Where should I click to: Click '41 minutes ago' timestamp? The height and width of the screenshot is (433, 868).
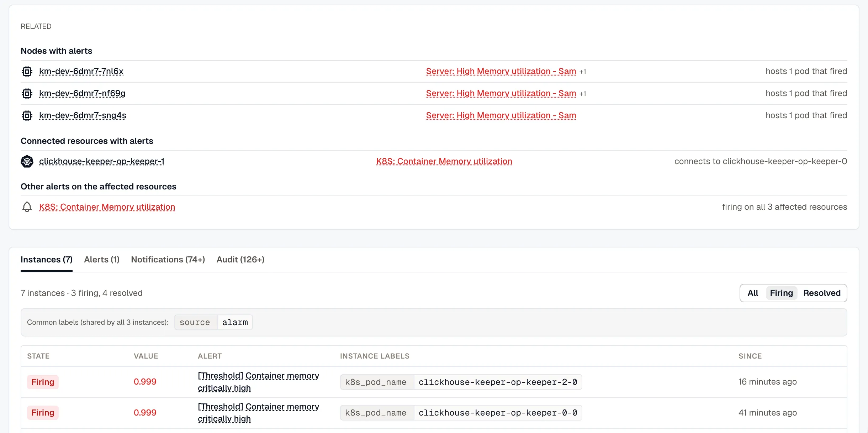coord(768,413)
